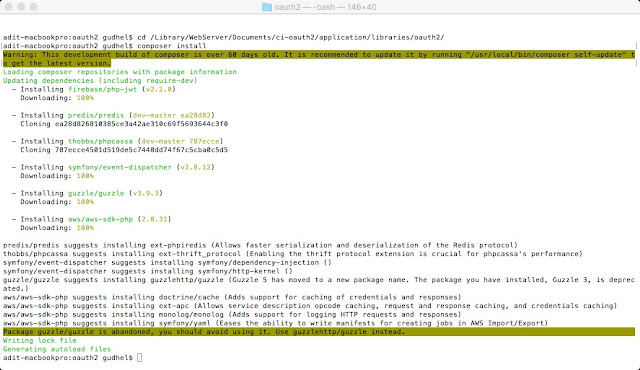The image size is (640, 370).
Task: Click the version v2.2.0 text
Action: pyautogui.click(x=159, y=89)
